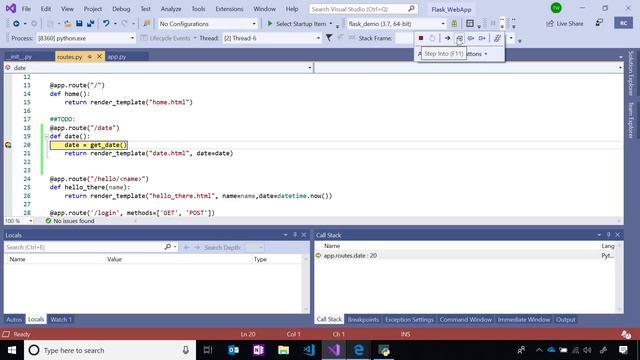Click the Find in Files icon
Image resolution: width=640 pixels, height=360 pixels.
147,24
